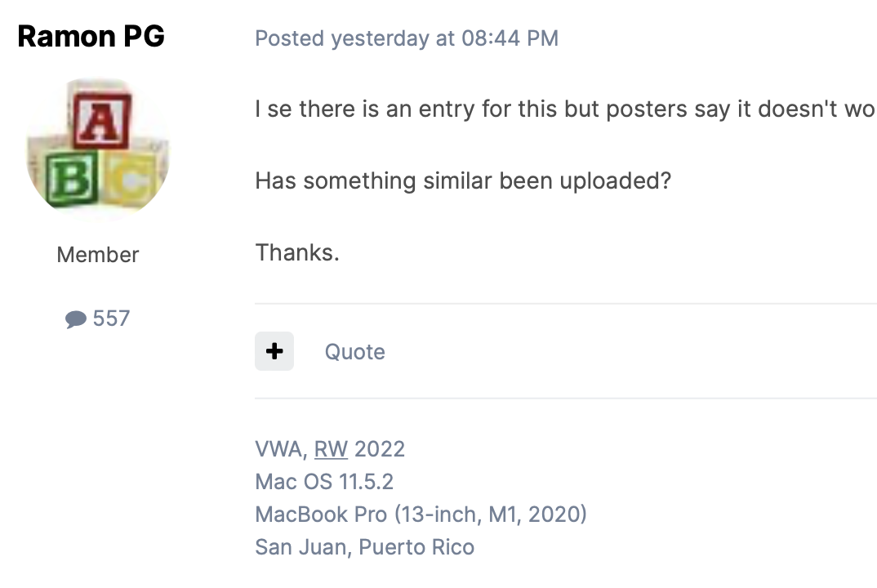Click the 2022 text in the signature
Viewport: 877px width, 588px height.
[380, 449]
